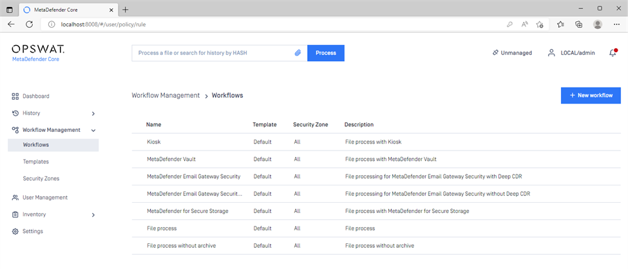Expand the History submenu chevron
644x269 pixels.
pyautogui.click(x=93, y=113)
